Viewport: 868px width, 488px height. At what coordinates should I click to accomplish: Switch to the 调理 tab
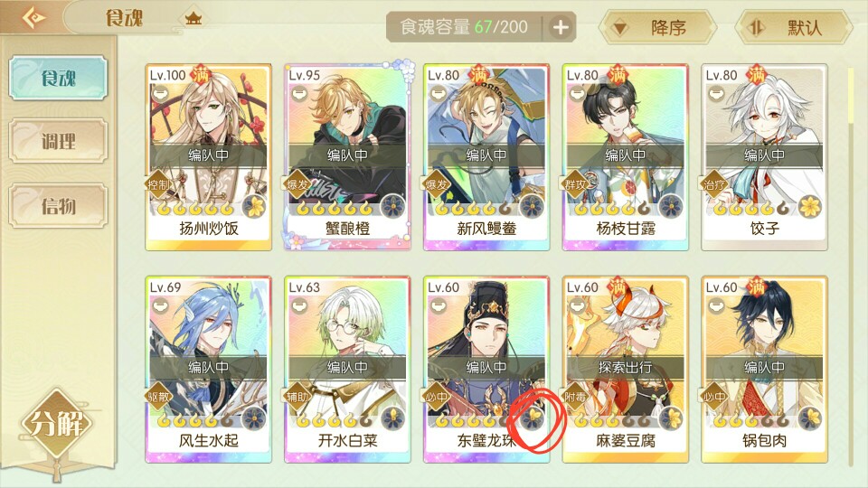[x=58, y=141]
